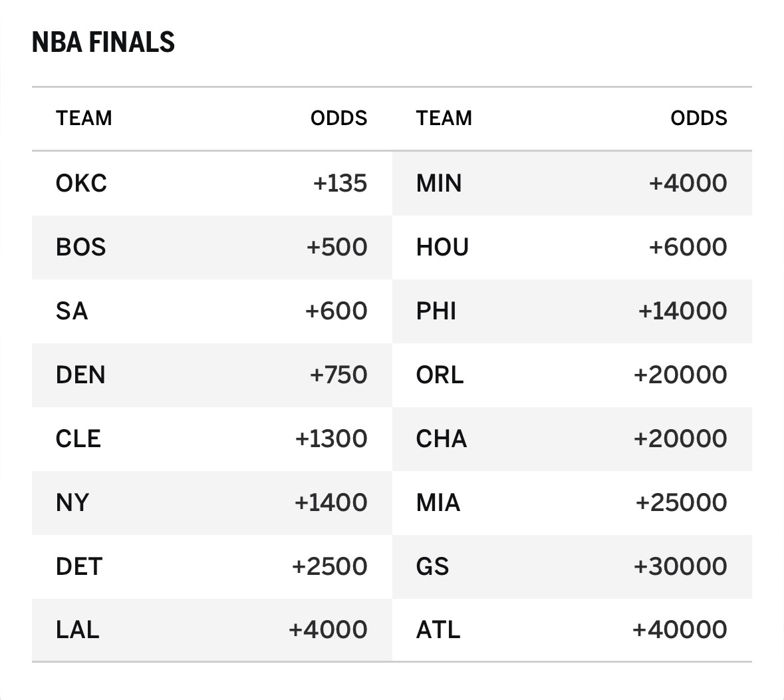Click the OKC team name
784x700 pixels.
point(81,183)
